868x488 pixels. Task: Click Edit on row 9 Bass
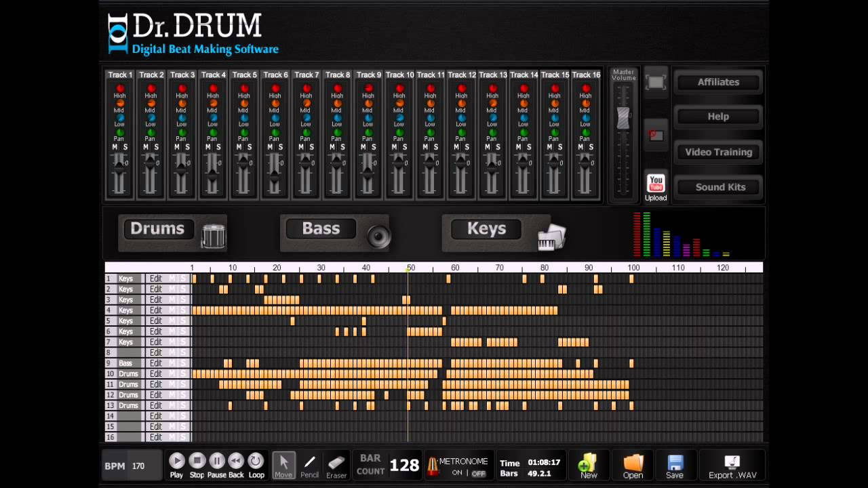[x=156, y=363]
